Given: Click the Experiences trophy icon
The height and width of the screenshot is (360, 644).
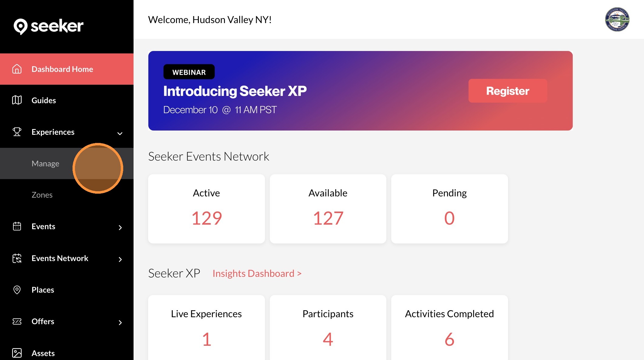Looking at the screenshot, I should [17, 132].
